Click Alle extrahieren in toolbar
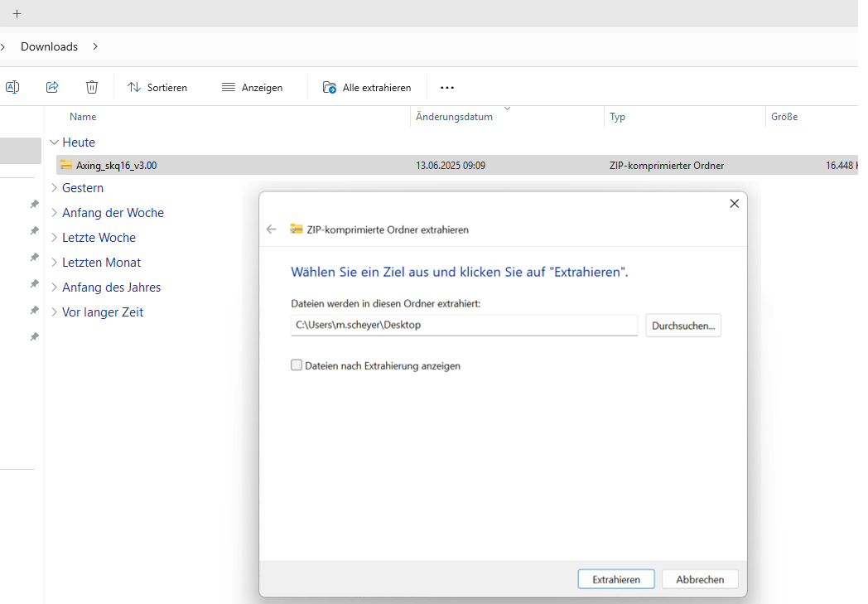This screenshot has width=868, height=604. coord(367,88)
